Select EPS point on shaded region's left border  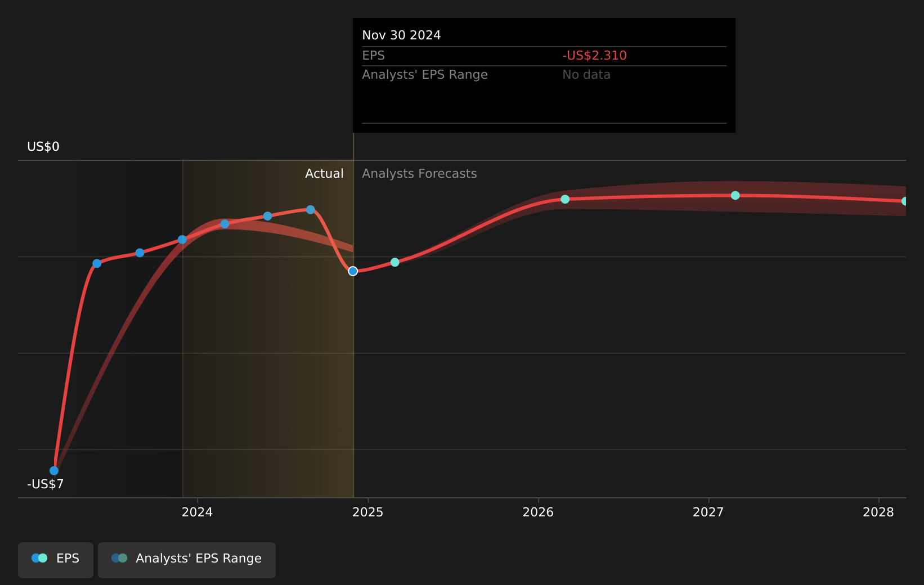pos(182,240)
